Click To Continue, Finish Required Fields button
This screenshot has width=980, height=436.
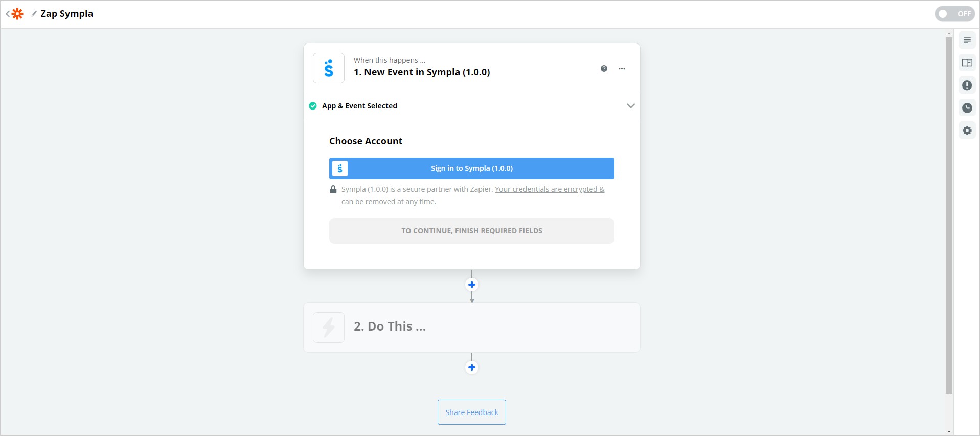coord(472,231)
